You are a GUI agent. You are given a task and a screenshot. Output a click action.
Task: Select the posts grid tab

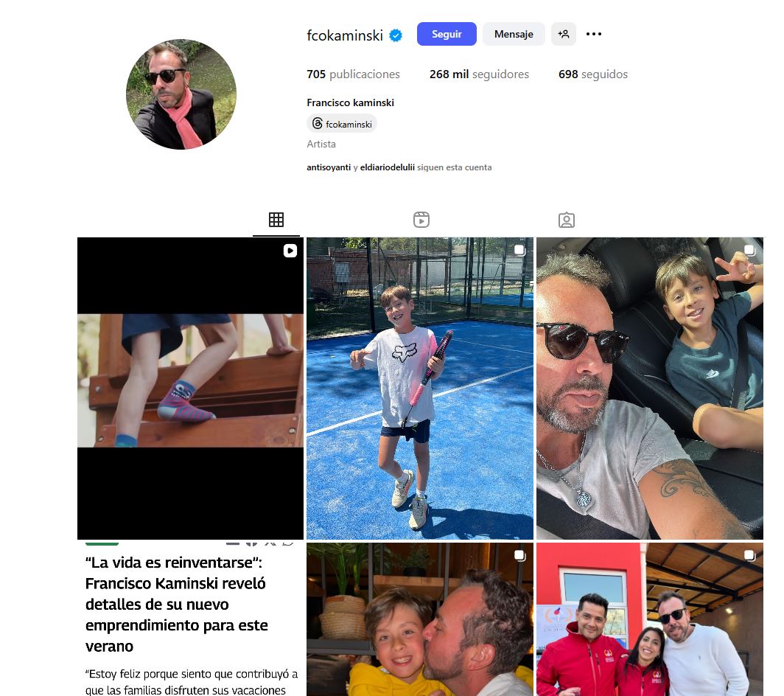[276, 220]
